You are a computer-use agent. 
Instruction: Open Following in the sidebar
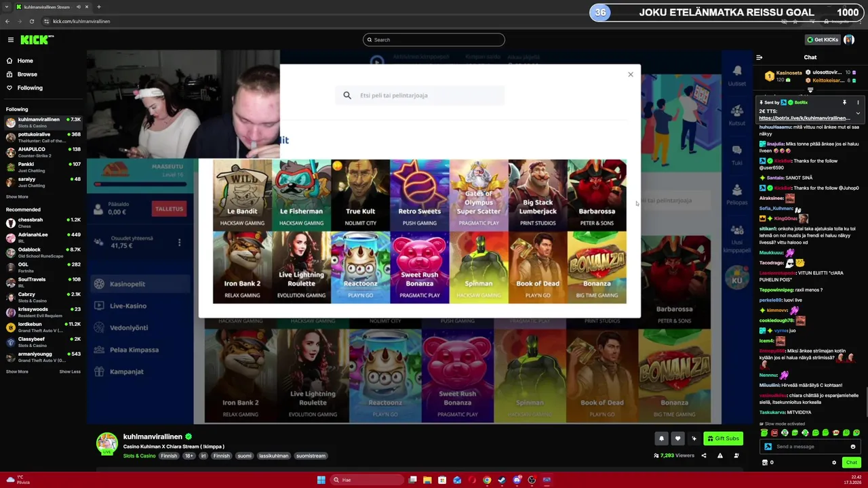coord(30,88)
